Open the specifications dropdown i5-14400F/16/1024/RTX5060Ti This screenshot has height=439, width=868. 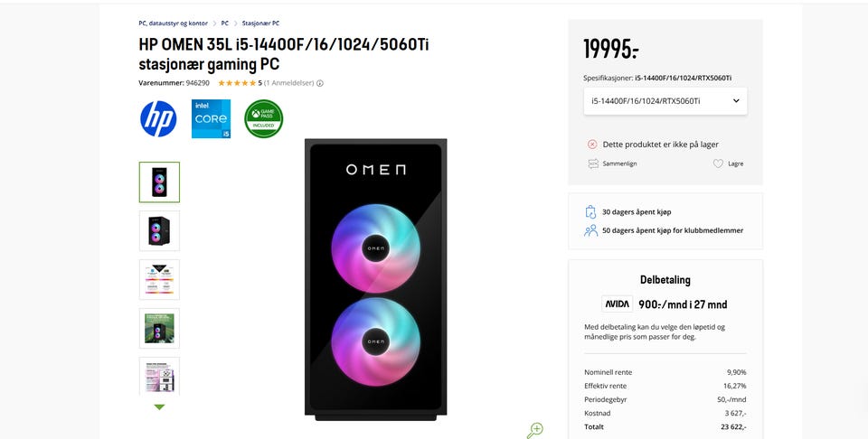665,101
